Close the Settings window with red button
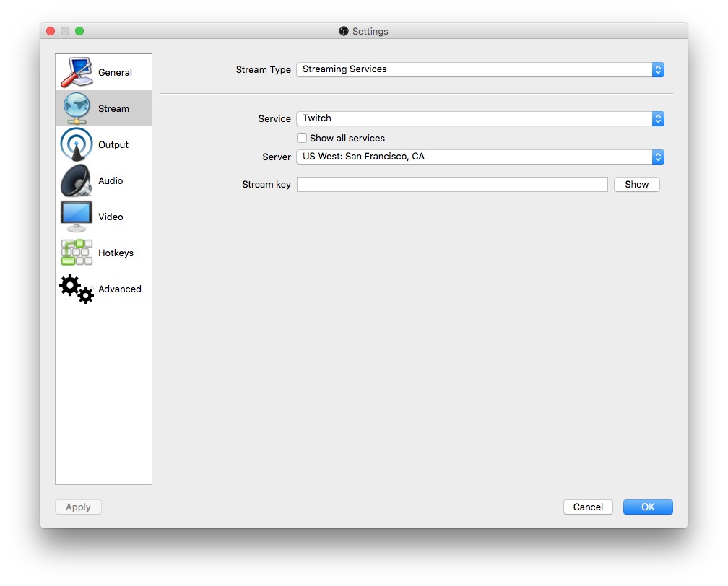This screenshot has width=728, height=586. point(51,31)
